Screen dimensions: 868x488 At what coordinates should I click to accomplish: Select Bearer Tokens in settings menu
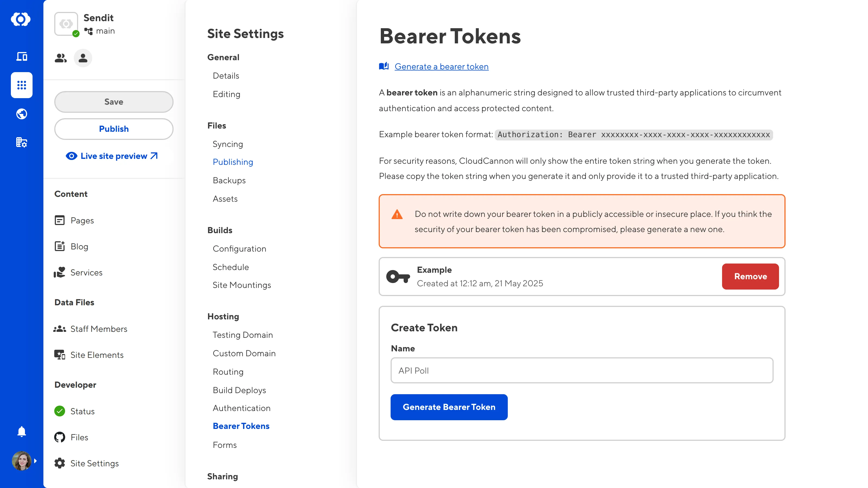click(x=241, y=426)
